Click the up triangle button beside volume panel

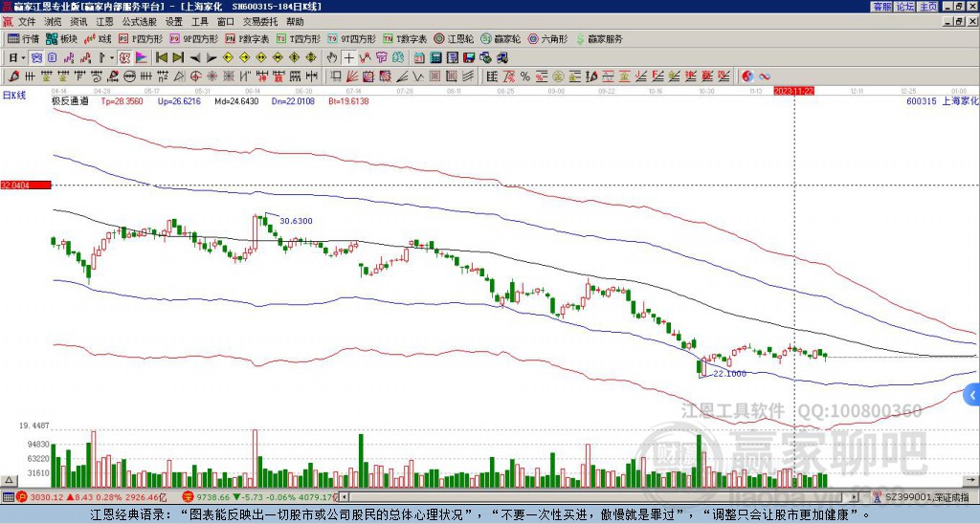pyautogui.click(x=9, y=480)
